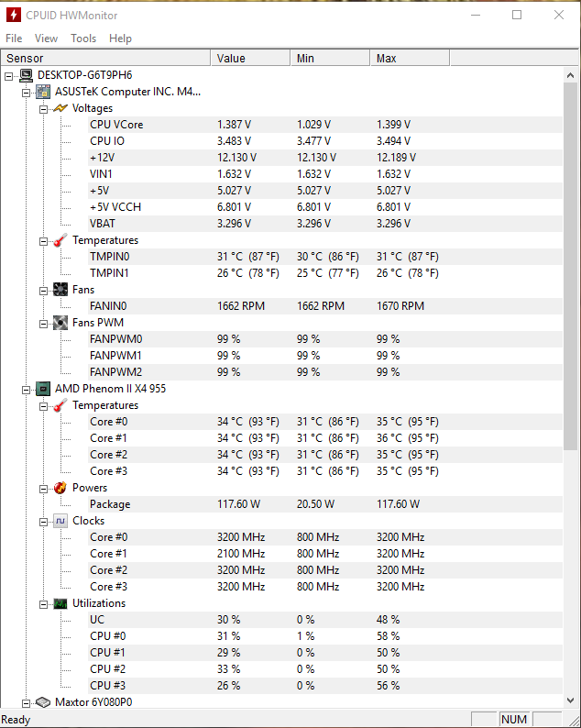Viewport: 581px width, 728px height.
Task: Click the Fans PWM icon
Action: (x=60, y=323)
